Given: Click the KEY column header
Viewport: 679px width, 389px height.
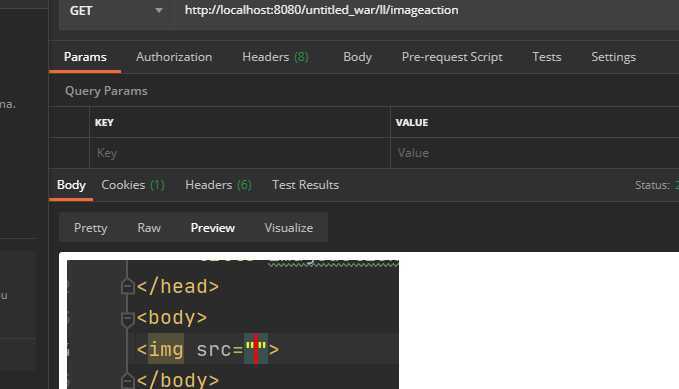Looking at the screenshot, I should (x=104, y=123).
